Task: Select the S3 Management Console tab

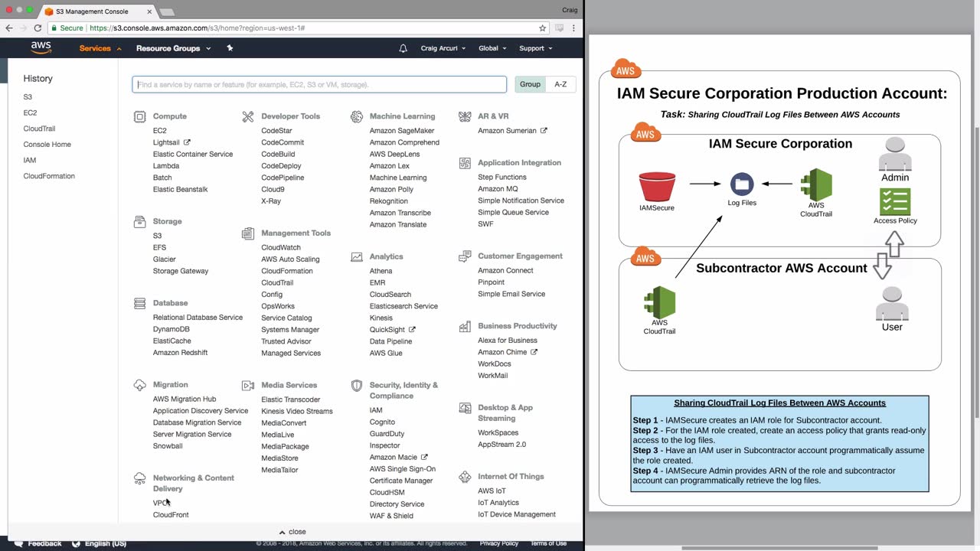Action: coord(91,11)
